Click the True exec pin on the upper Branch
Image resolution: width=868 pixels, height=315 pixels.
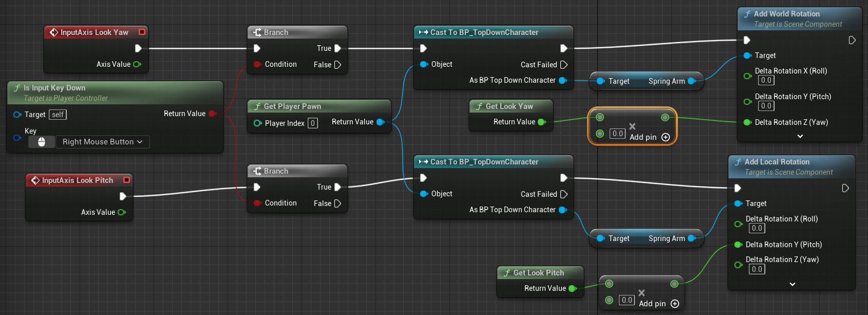point(337,48)
